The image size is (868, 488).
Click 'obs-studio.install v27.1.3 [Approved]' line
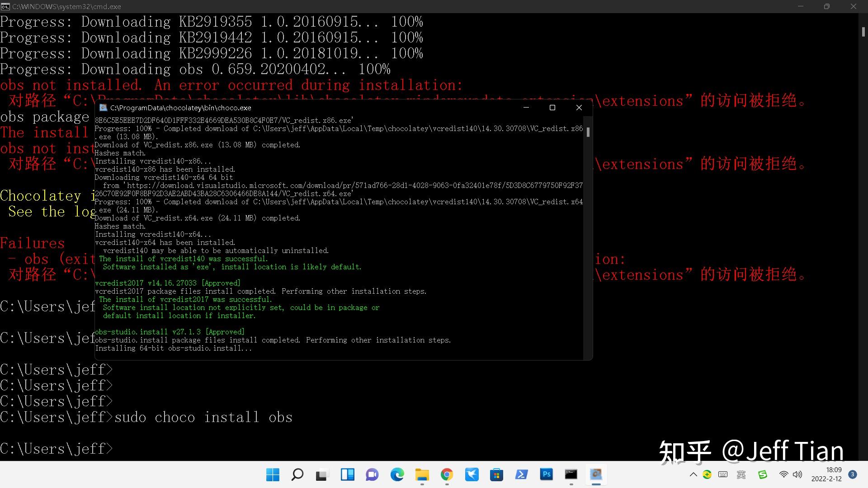pyautogui.click(x=170, y=332)
